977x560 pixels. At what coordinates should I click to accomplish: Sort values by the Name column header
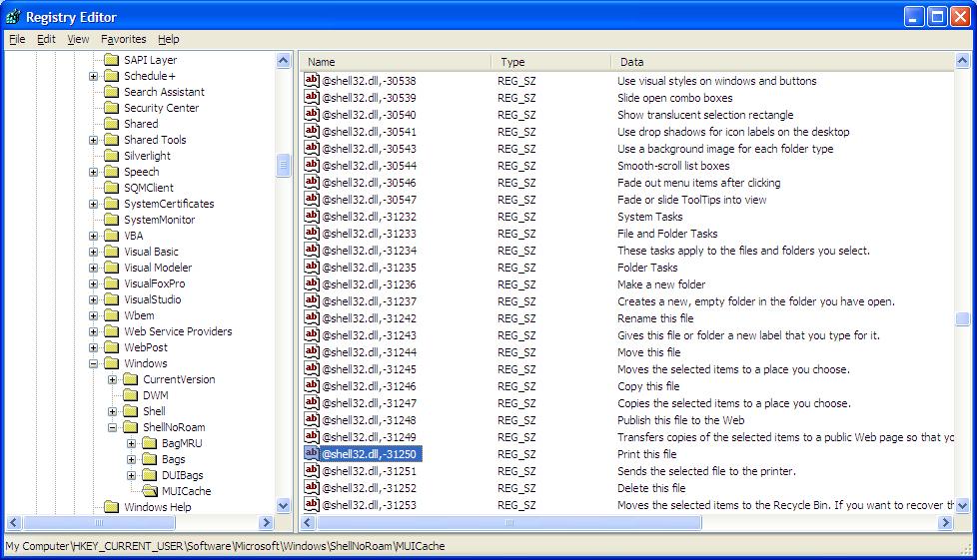point(395,62)
